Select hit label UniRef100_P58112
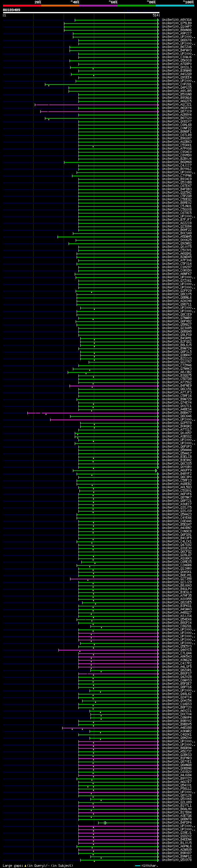Image resolution: width=197 pixels, height=868 pixels. (x=177, y=789)
